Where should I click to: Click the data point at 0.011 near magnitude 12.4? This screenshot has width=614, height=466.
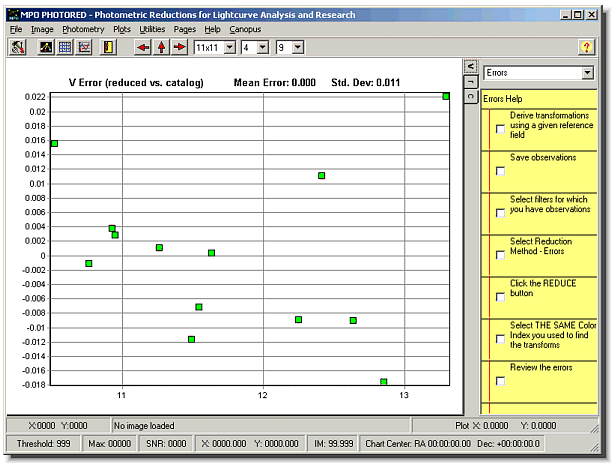pyautogui.click(x=321, y=175)
